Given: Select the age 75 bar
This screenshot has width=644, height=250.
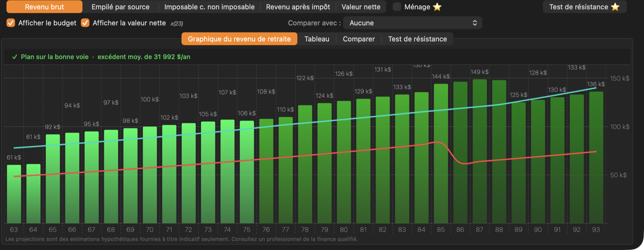Looking at the screenshot, I should pos(247,172).
